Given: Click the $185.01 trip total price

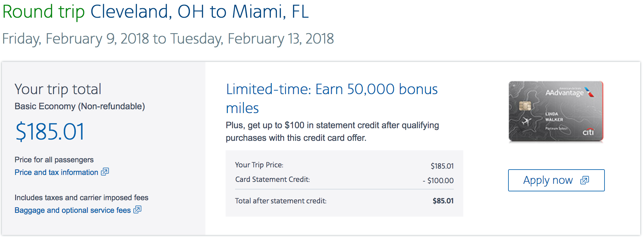Looking at the screenshot, I should click(50, 132).
